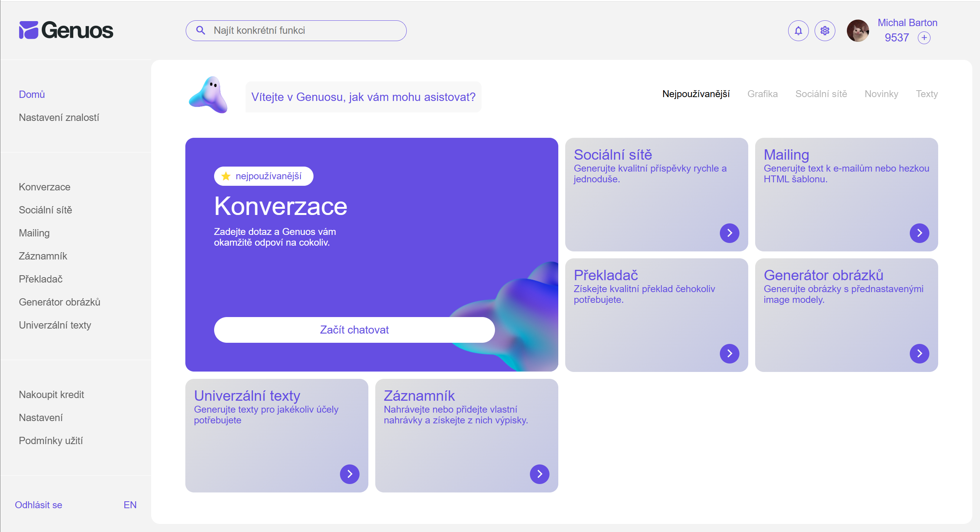Click the Mailing card title
980x532 pixels.
(x=786, y=155)
